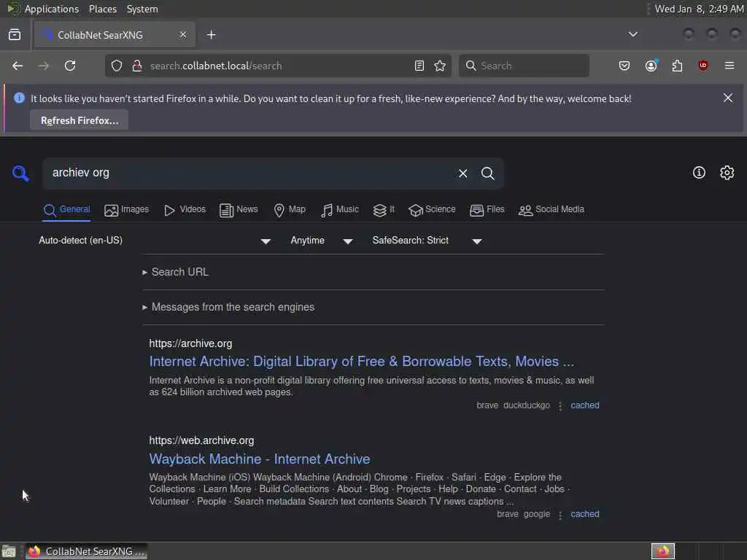Open the System menu
The width and height of the screenshot is (747, 560).
pyautogui.click(x=142, y=9)
